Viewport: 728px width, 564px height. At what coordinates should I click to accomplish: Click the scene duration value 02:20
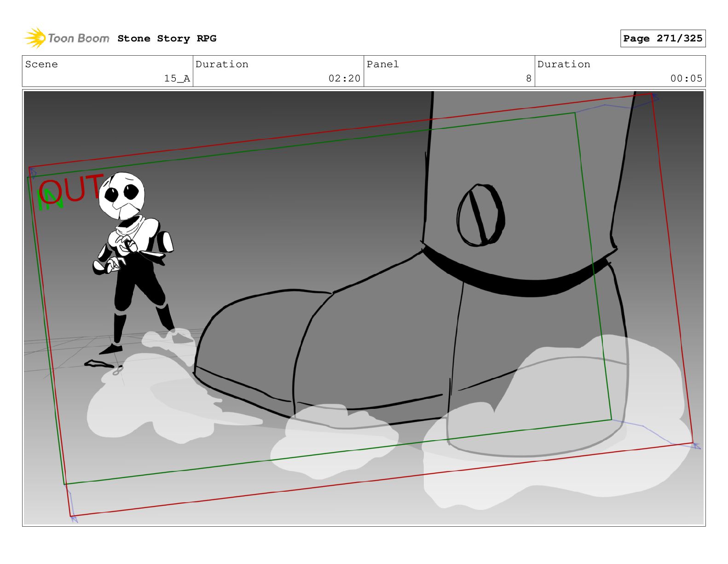coord(344,79)
